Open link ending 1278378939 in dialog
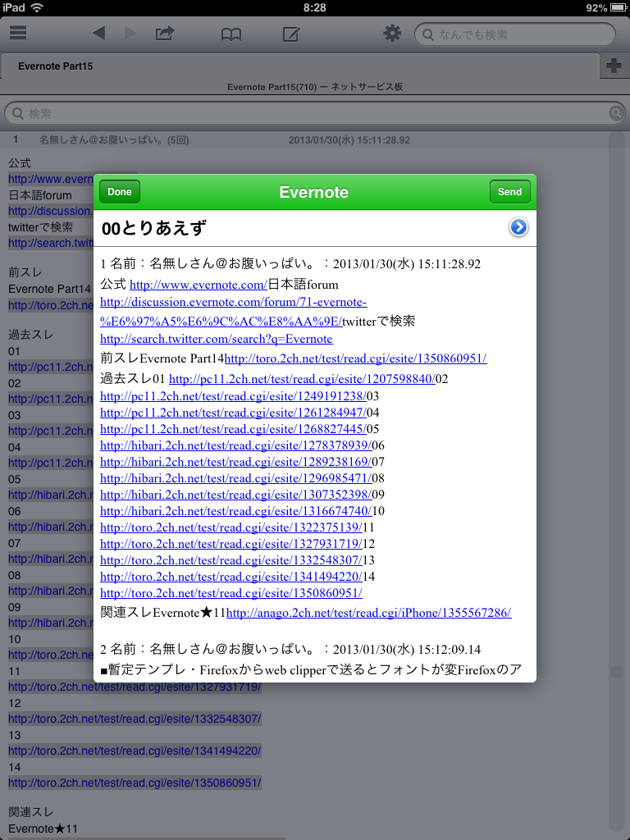The image size is (630, 840). pyautogui.click(x=236, y=445)
